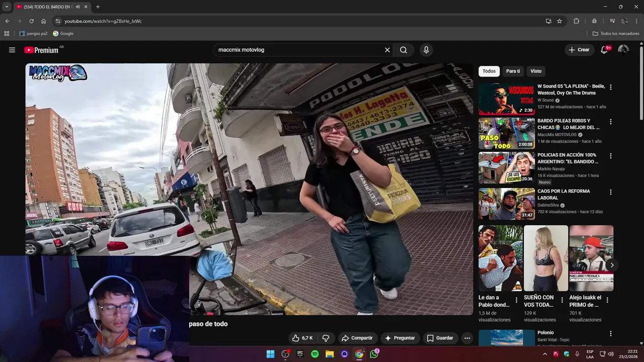Open WhatsApp from the taskbar
The width and height of the screenshot is (644, 362).
[374, 354]
